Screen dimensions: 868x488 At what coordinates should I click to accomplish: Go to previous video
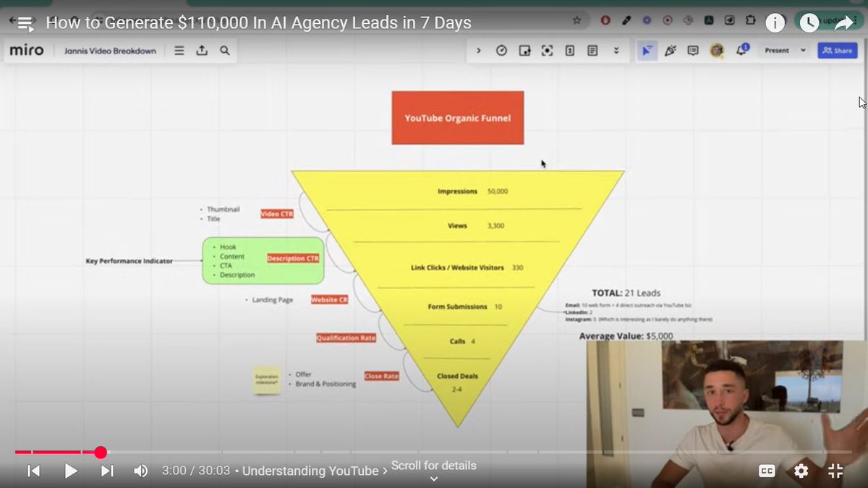coord(33,471)
